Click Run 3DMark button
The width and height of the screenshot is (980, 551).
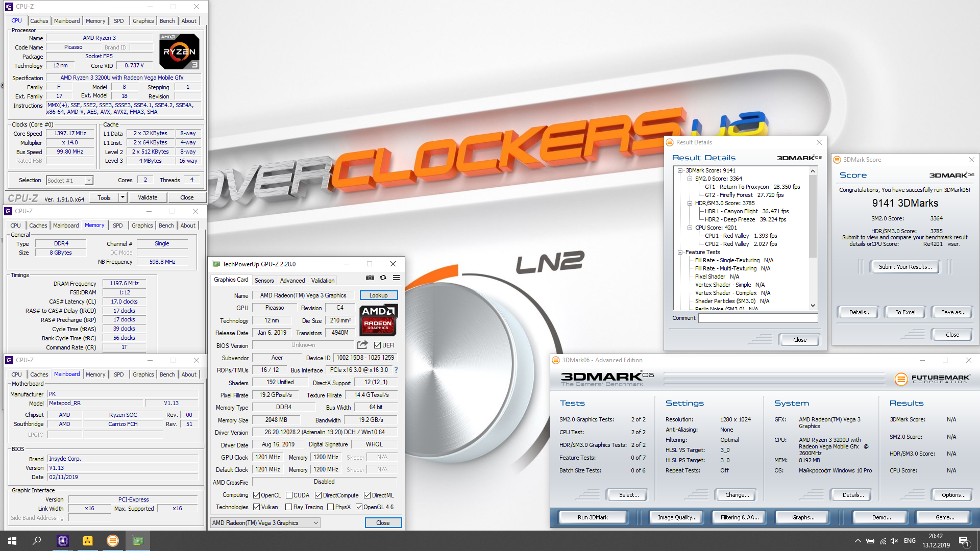pyautogui.click(x=593, y=517)
